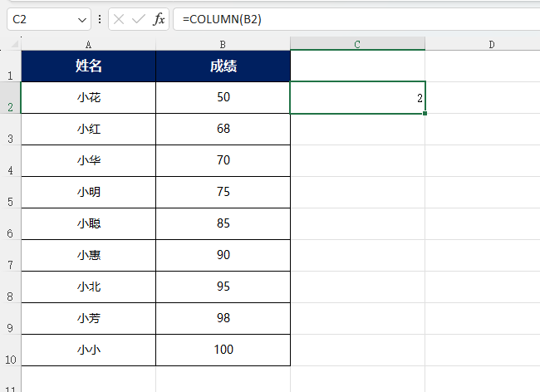The width and height of the screenshot is (540, 392).
Task: Select the score cell with 98
Action: [x=223, y=319]
